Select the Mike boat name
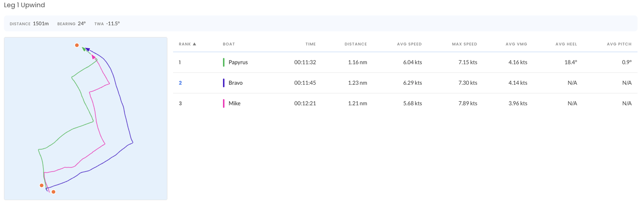The height and width of the screenshot is (208, 644). pyautogui.click(x=234, y=103)
